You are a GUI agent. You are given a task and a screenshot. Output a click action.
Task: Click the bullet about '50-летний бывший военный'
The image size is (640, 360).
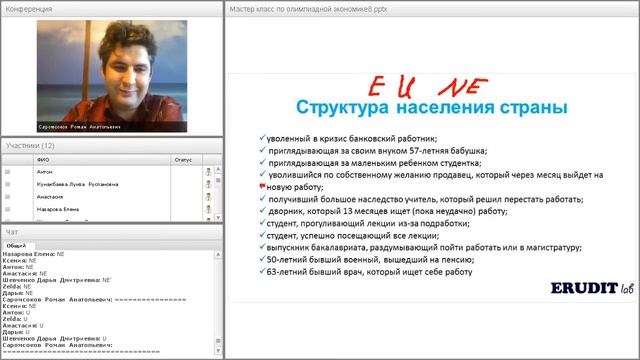click(x=370, y=260)
